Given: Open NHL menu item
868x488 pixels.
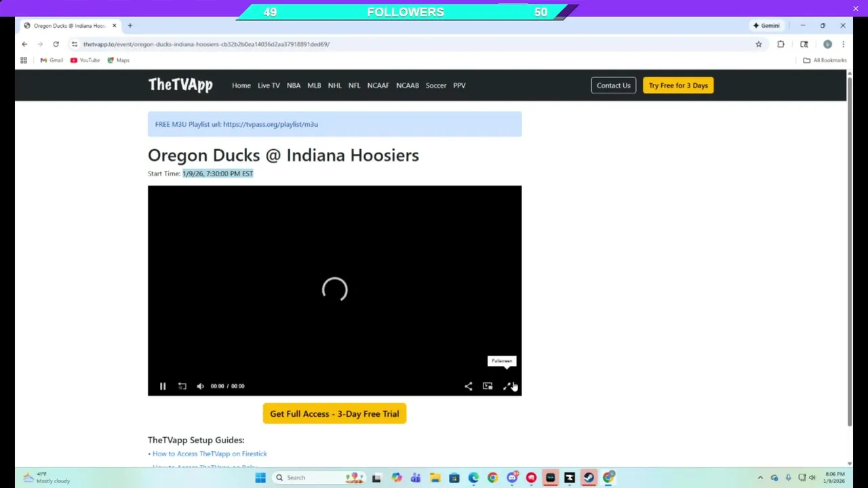Looking at the screenshot, I should [335, 85].
